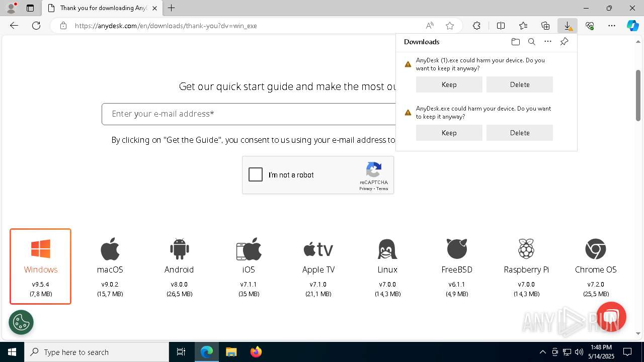Open the browser profile icon
The image size is (644, 362).
pos(11,8)
